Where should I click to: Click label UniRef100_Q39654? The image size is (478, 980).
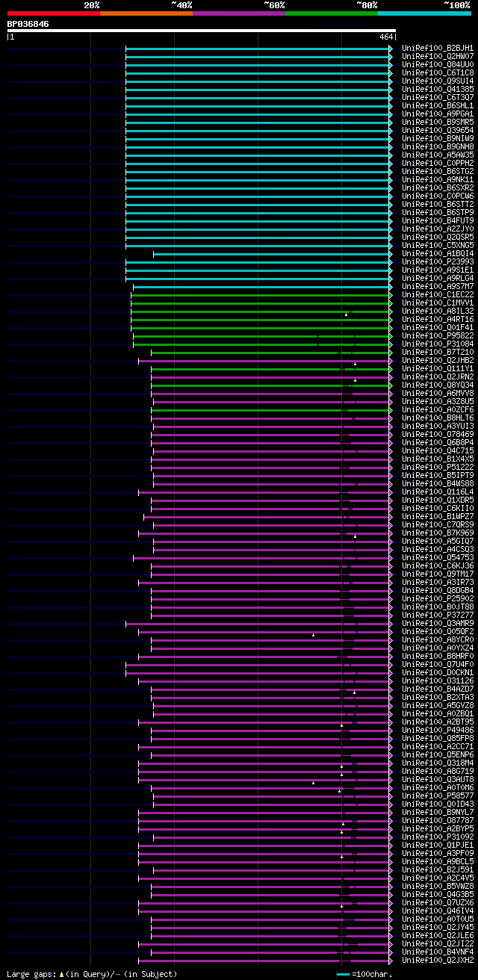pyautogui.click(x=438, y=130)
